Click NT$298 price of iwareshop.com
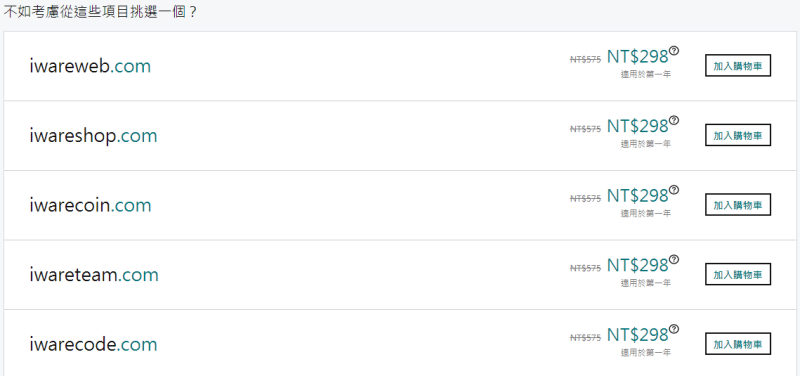 point(637,127)
